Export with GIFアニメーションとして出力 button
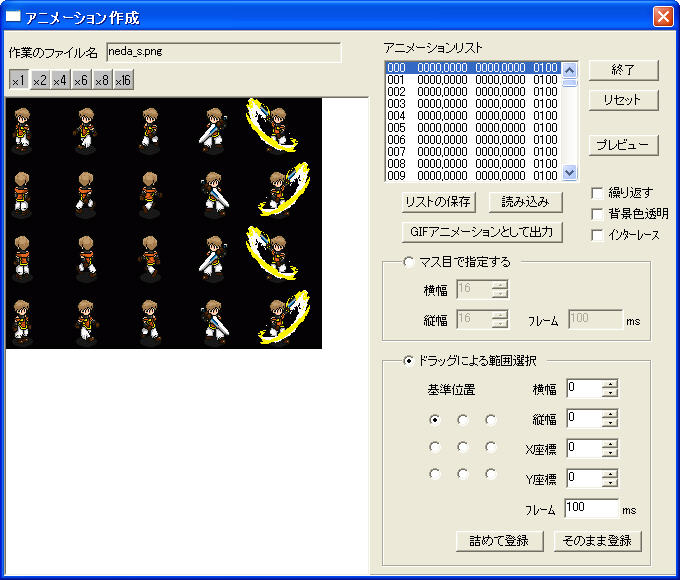The width and height of the screenshot is (680, 580). coord(481,232)
